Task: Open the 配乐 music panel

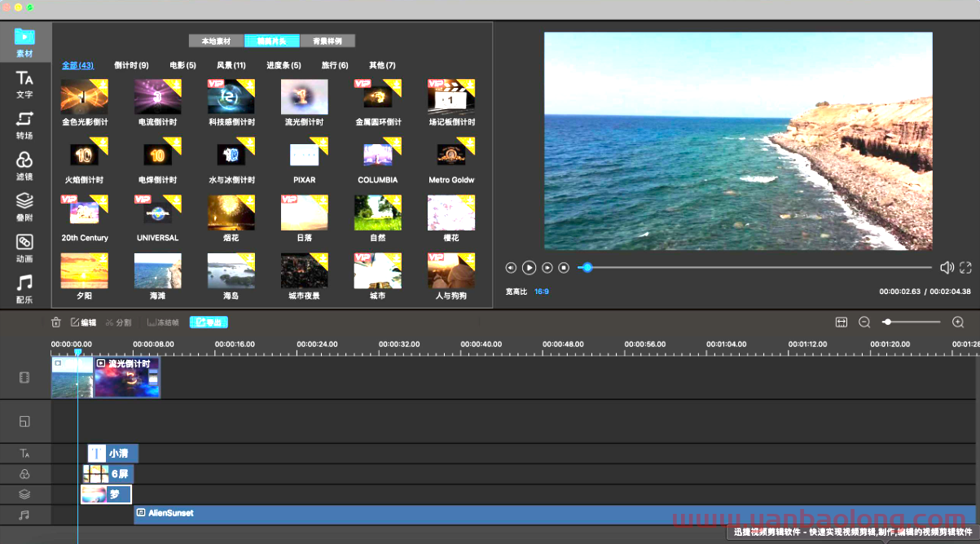Action: [24, 288]
